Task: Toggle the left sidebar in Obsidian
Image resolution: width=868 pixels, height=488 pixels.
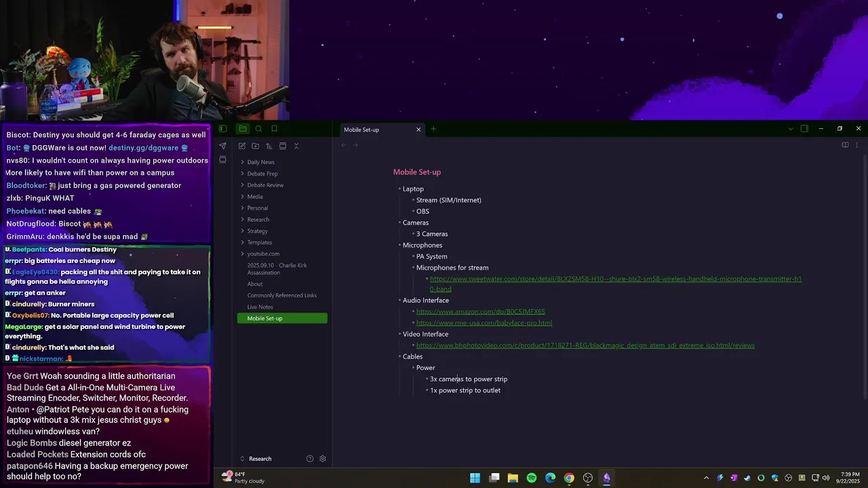Action: [x=222, y=129]
